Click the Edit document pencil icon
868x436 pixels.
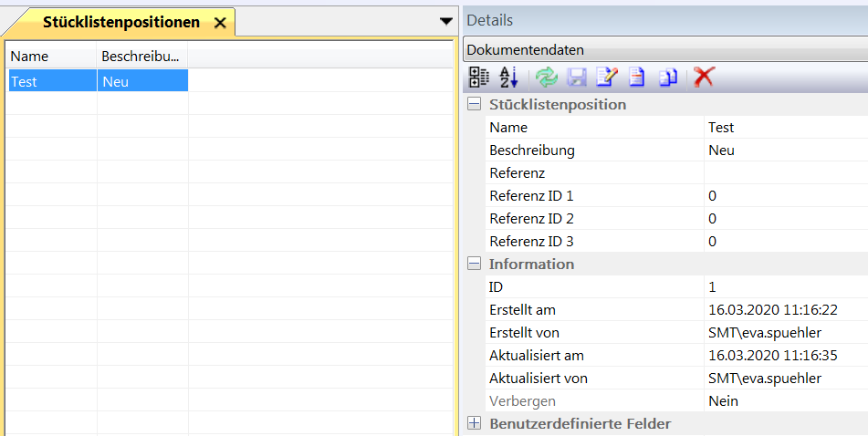pos(607,78)
